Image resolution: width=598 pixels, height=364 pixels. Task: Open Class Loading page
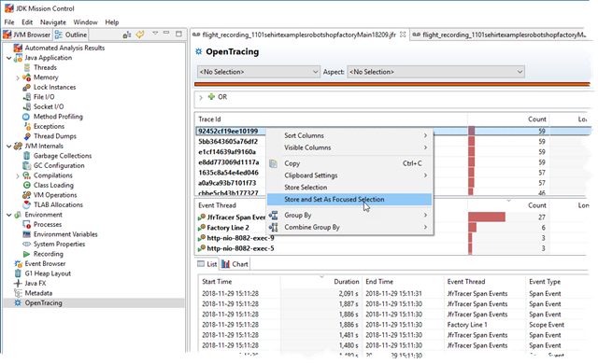pyautogui.click(x=53, y=186)
